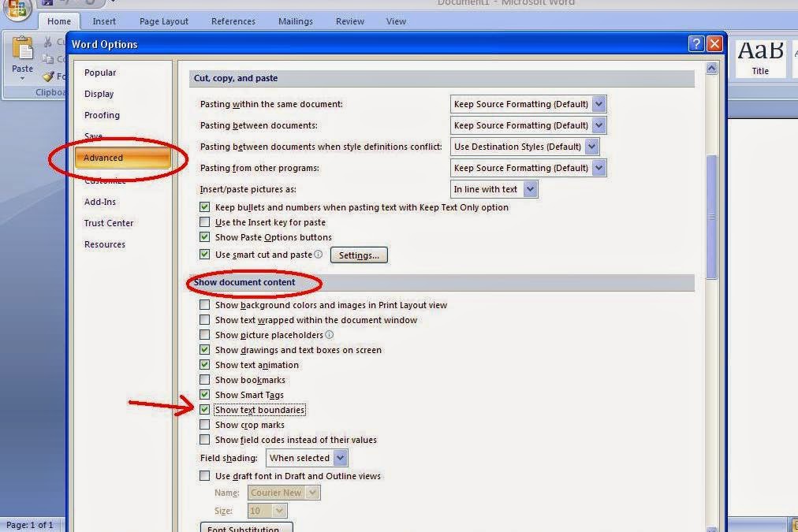
Task: Open Pasting within the same document dropdown
Action: point(528,104)
